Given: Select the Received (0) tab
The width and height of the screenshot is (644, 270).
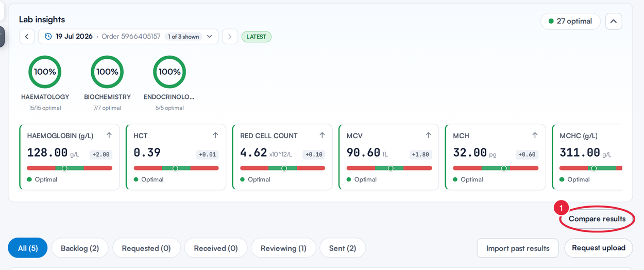Looking at the screenshot, I should [x=216, y=248].
